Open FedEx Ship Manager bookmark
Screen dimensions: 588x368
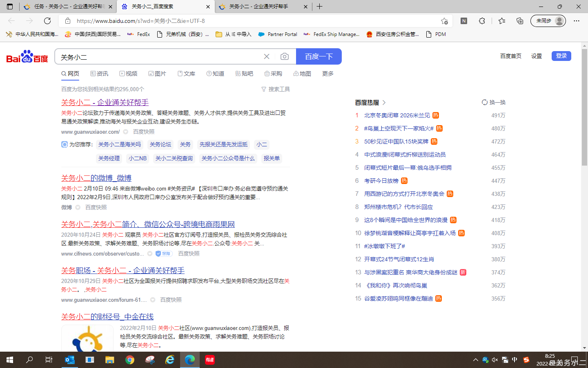[x=332, y=34]
